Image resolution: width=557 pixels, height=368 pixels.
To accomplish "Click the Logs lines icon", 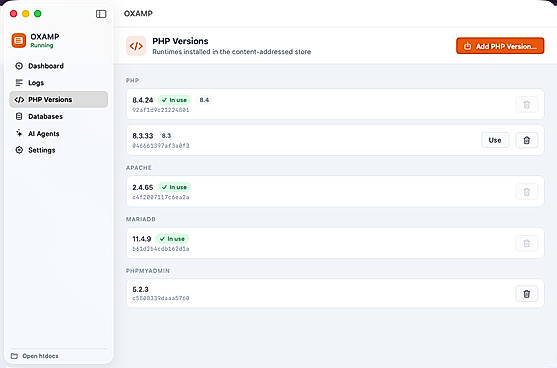I will (19, 83).
